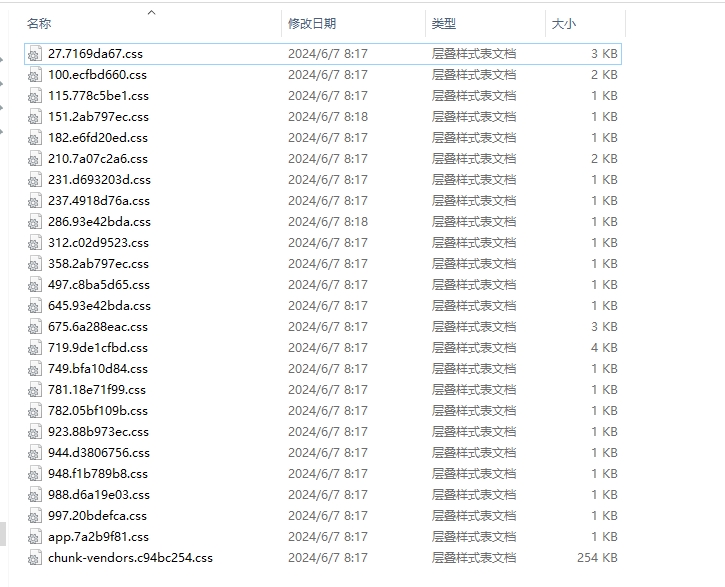Select file name 944.d3806756.css
The image size is (725, 587).
pyautogui.click(x=98, y=453)
